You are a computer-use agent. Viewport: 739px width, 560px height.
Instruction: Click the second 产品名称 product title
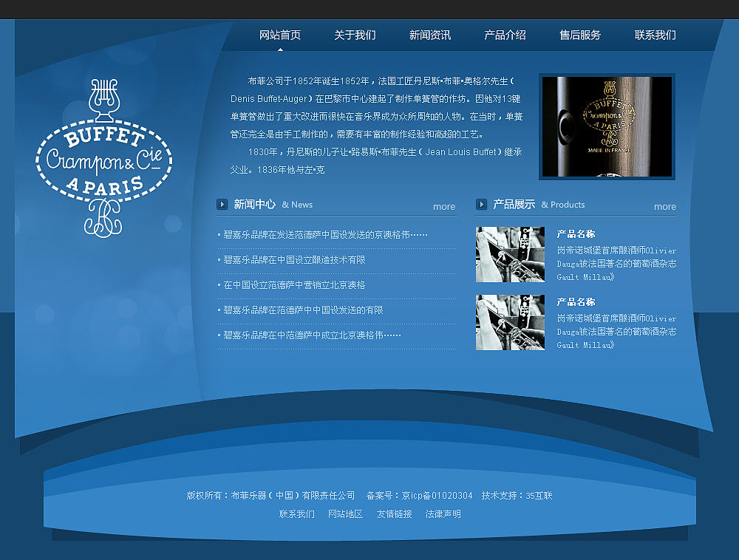point(576,301)
